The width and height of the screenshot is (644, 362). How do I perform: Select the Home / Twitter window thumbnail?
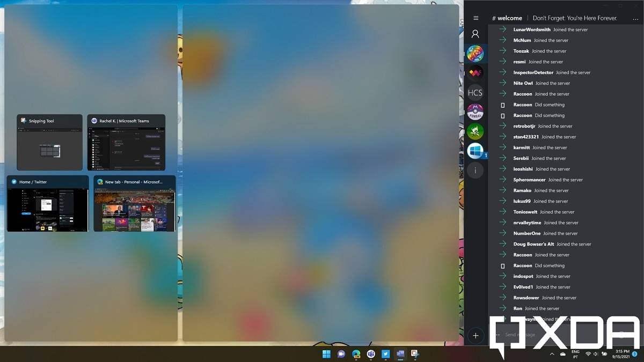(48, 204)
